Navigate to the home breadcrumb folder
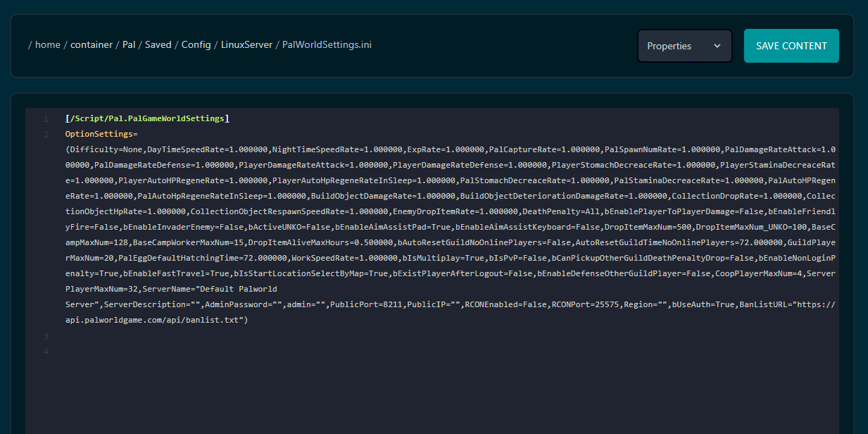 point(48,44)
